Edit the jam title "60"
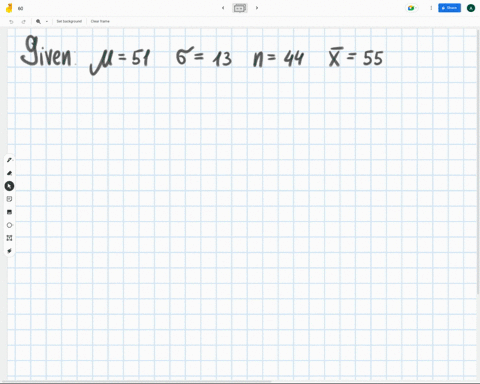 click(20, 8)
